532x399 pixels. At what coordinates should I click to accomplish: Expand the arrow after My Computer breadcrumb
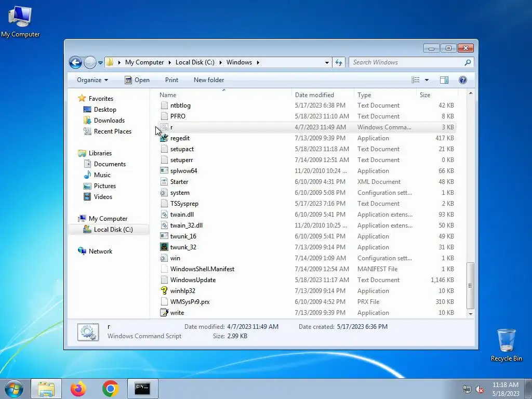point(170,62)
